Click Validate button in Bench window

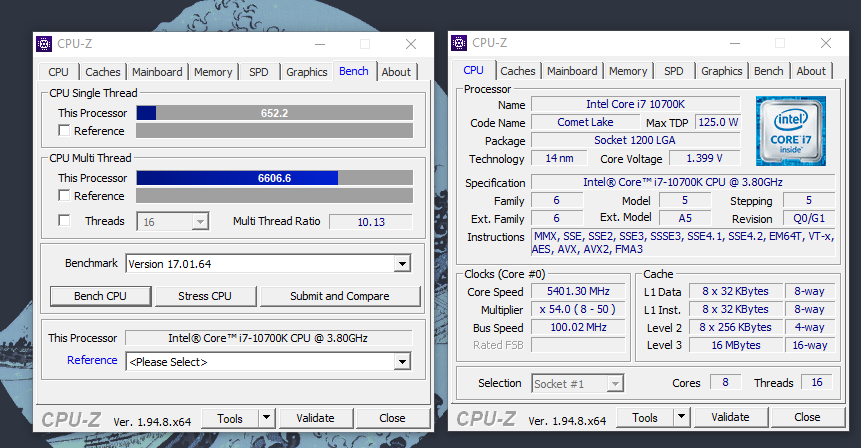pos(315,418)
